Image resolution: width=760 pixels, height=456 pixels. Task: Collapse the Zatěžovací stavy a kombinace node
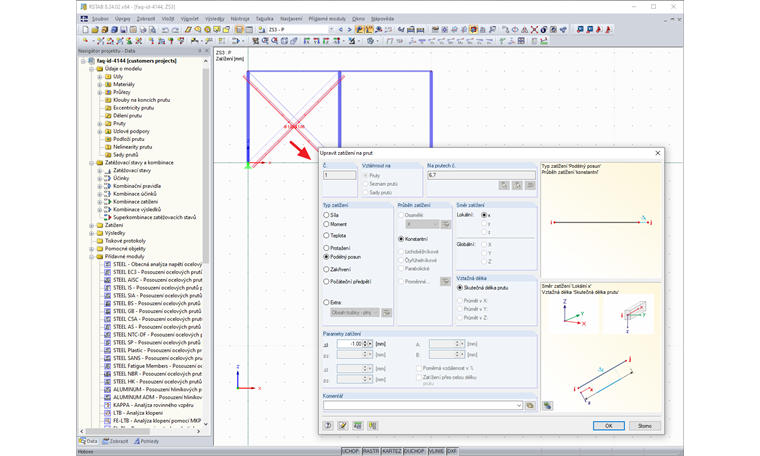(x=92, y=163)
